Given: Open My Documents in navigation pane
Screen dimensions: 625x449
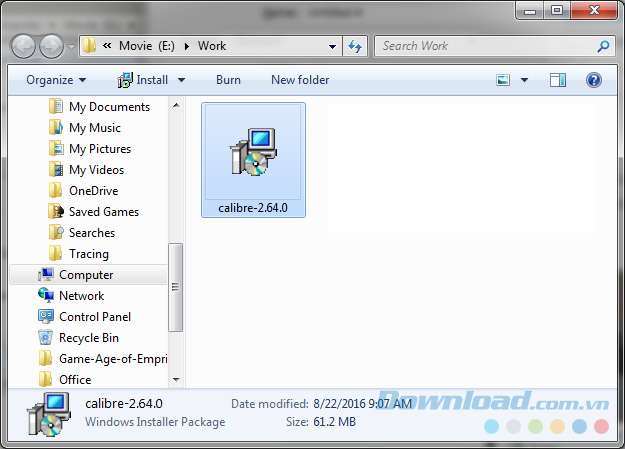Looking at the screenshot, I should tap(109, 107).
